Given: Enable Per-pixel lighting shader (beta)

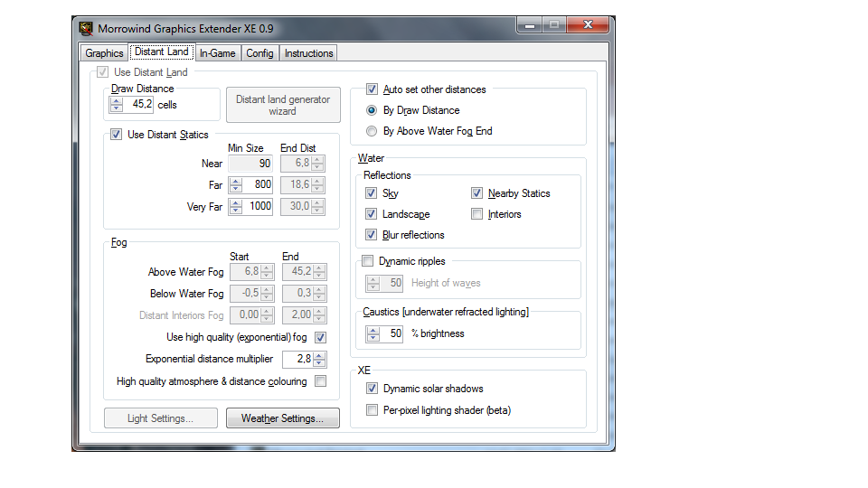Looking at the screenshot, I should (372, 410).
